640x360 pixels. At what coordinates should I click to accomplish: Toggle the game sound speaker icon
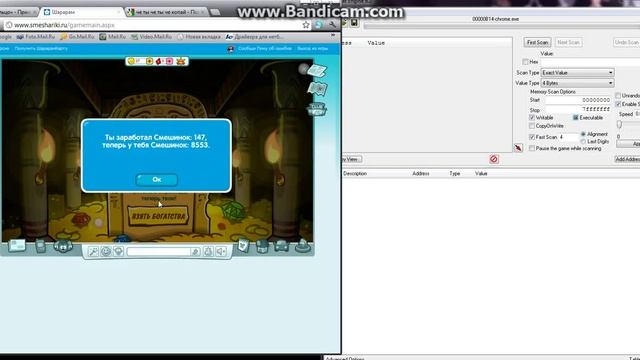coord(220,251)
